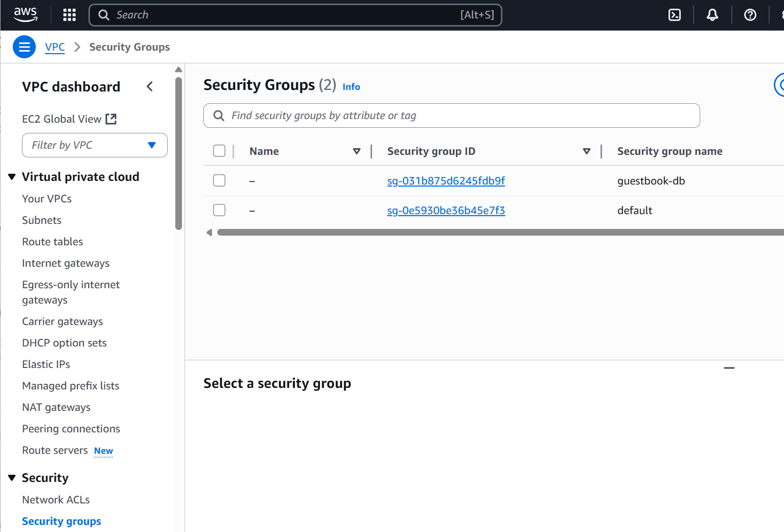Viewport: 784px width, 532px height.
Task: Open the AWS services grid menu
Action: 69,15
